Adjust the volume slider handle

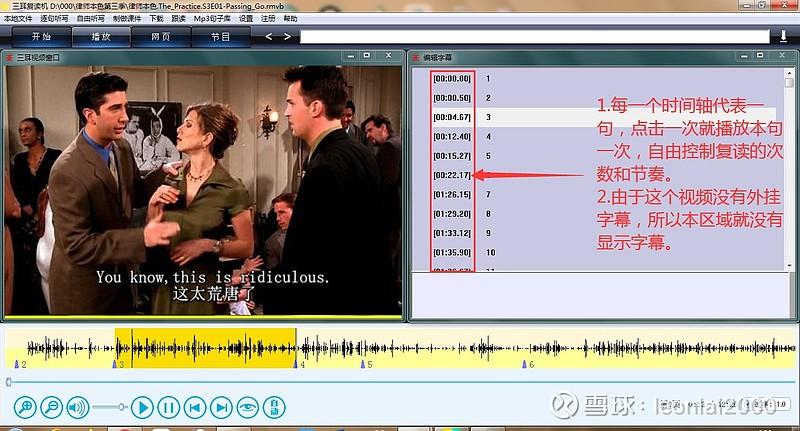(121, 407)
